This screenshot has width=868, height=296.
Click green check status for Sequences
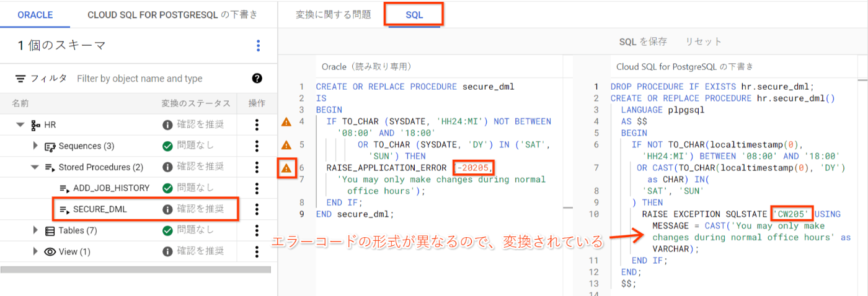click(167, 146)
